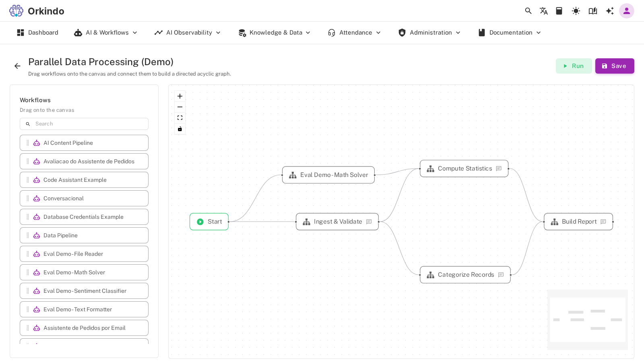
Task: Select the AI Content Pipeline workflow
Action: tap(84, 143)
